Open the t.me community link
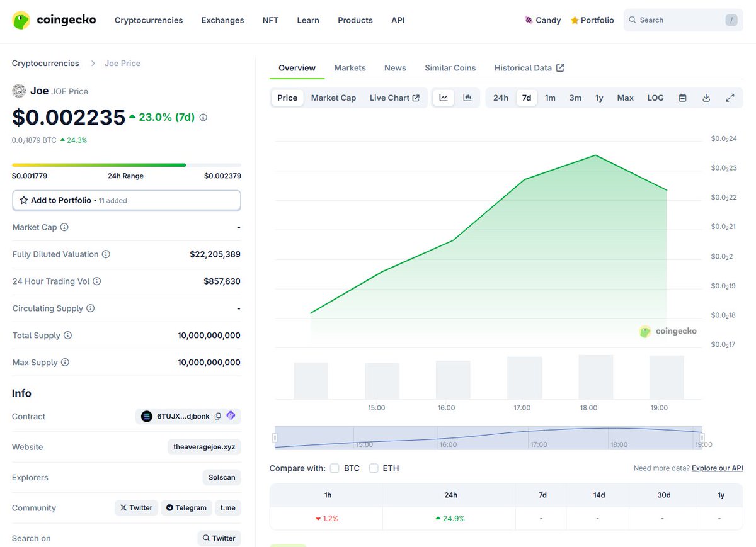Viewport: 756px width, 547px height. point(227,508)
